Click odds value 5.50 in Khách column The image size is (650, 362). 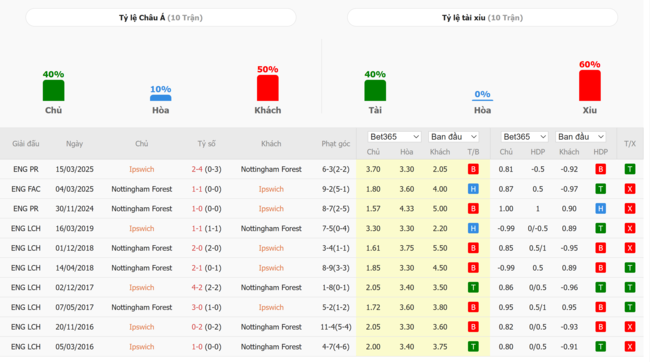440,248
